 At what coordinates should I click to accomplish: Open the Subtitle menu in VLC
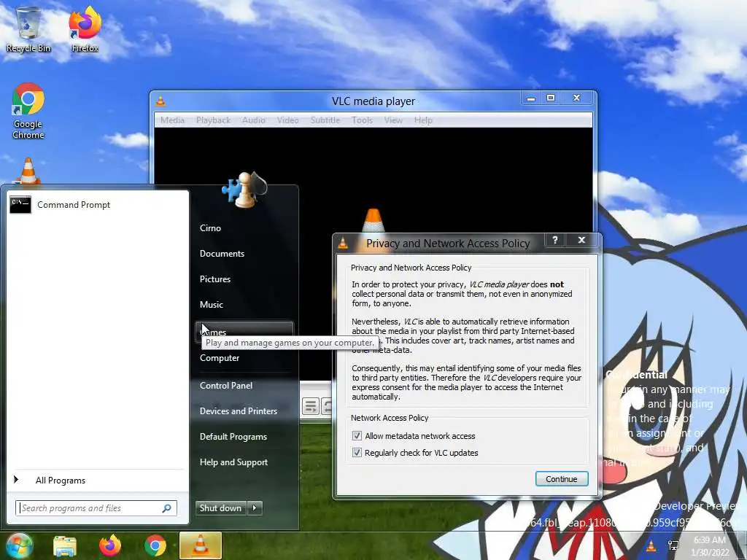(x=325, y=120)
